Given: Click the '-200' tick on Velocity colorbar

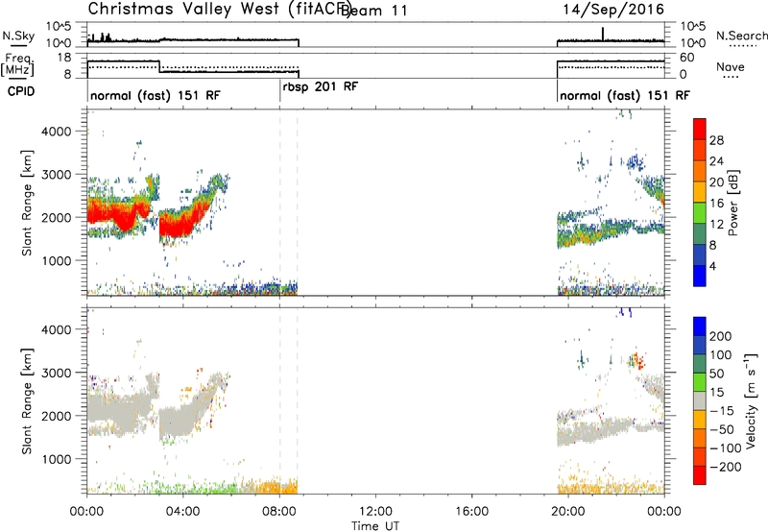Looking at the screenshot, I should point(725,467).
